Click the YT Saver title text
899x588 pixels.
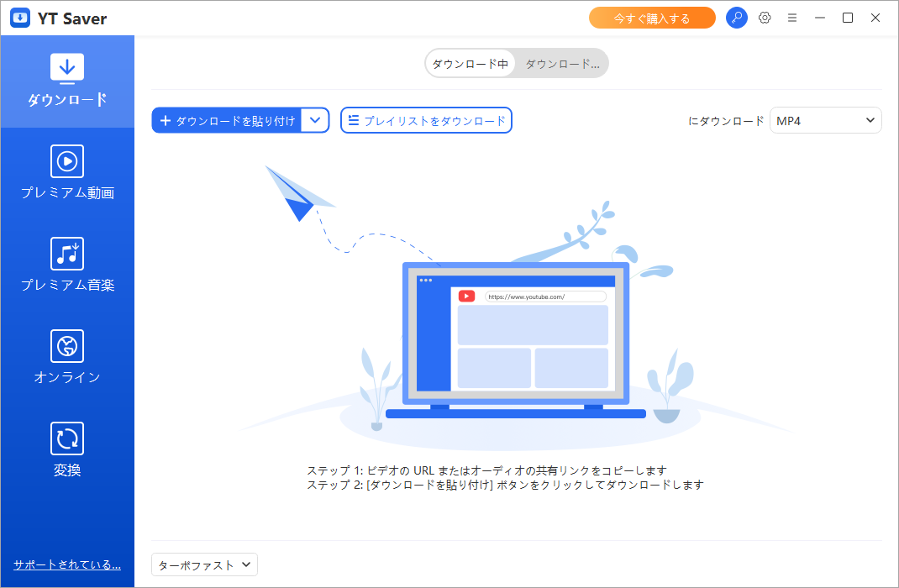[72, 18]
